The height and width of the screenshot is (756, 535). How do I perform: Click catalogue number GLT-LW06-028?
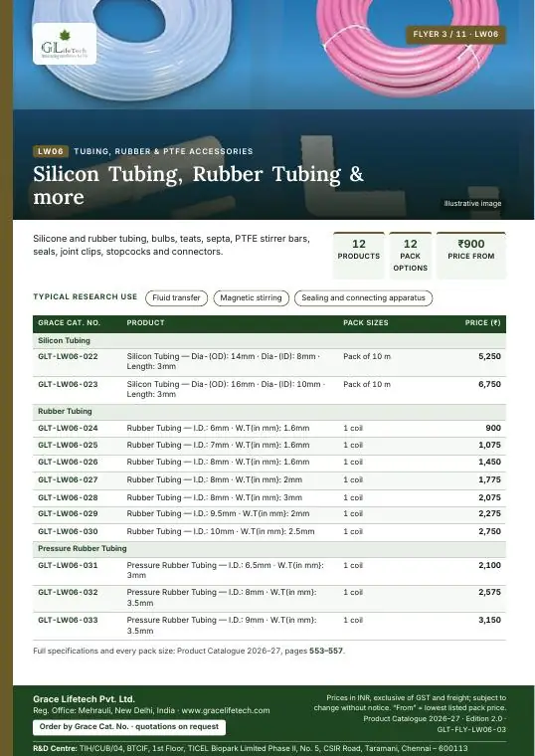(68, 497)
